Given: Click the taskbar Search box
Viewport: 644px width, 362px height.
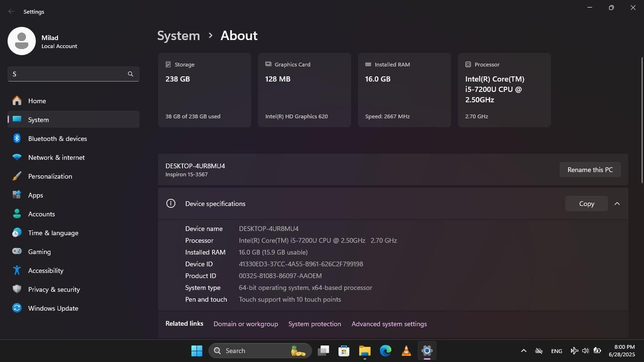Looking at the screenshot, I should tap(260, 351).
